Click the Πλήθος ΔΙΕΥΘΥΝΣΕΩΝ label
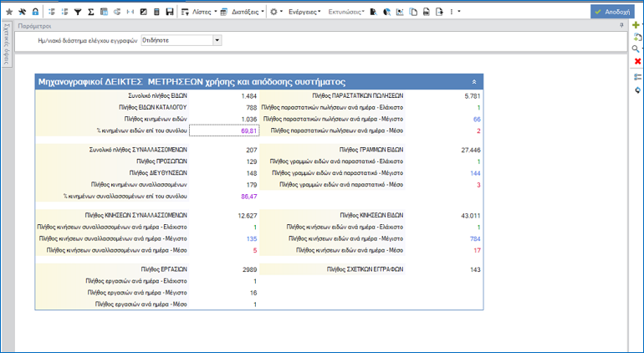The image size is (644, 353). click(x=158, y=173)
